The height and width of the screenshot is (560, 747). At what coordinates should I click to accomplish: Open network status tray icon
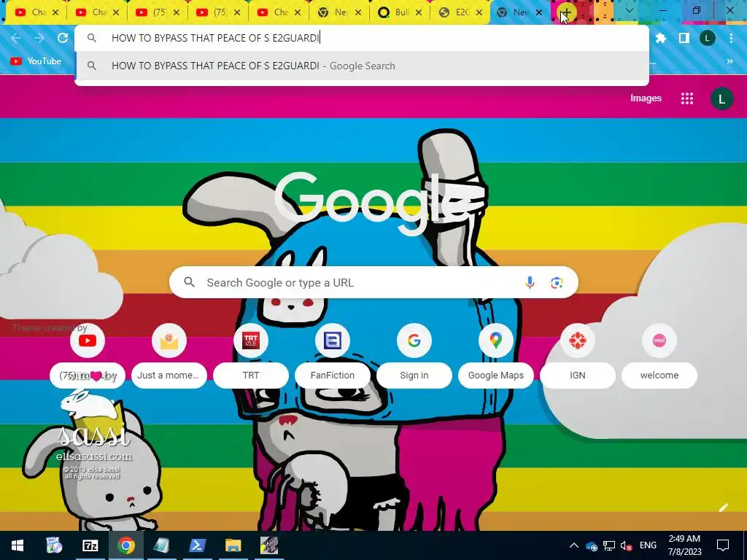[x=609, y=545]
